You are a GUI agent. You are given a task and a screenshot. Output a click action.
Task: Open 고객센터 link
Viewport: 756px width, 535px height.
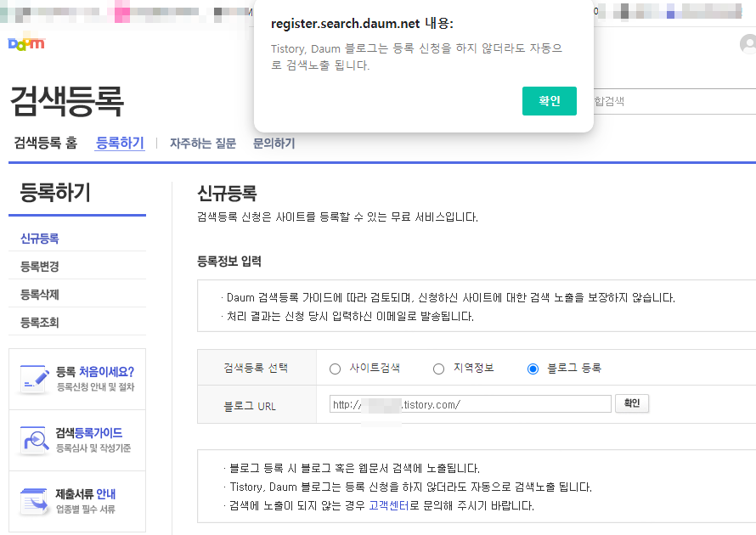tap(389, 505)
